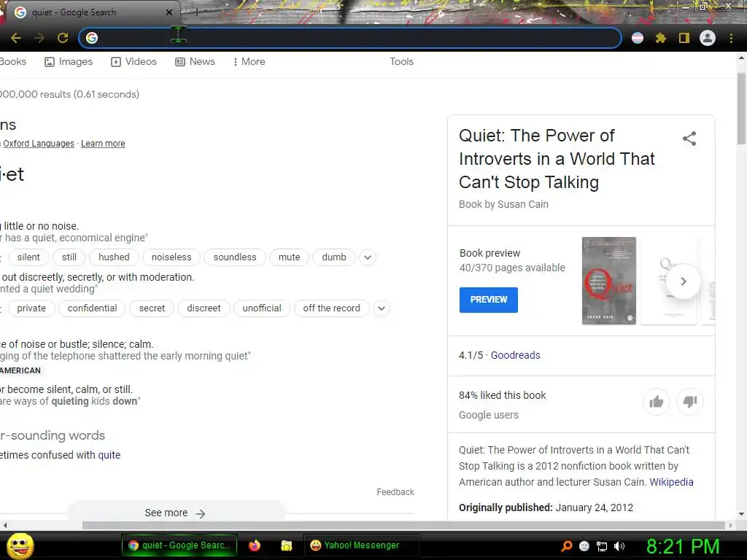Click the Google icon in the address bar
Image resolution: width=747 pixels, height=560 pixels.
(x=92, y=38)
